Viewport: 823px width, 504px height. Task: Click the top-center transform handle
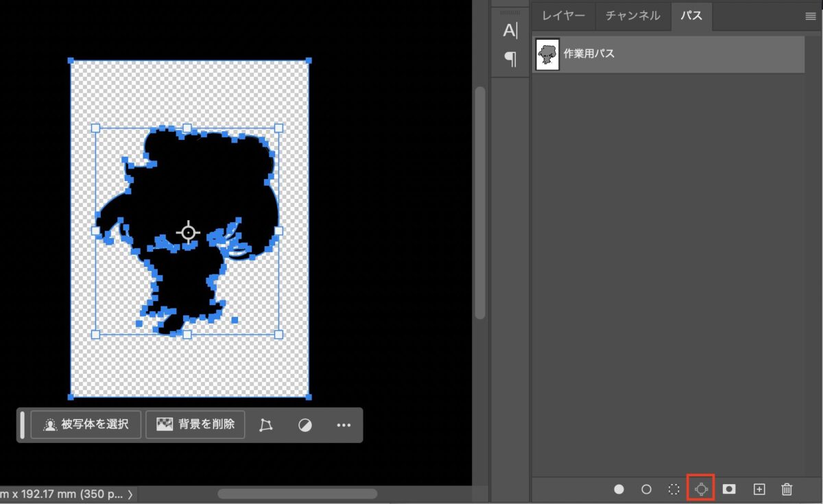pos(187,128)
